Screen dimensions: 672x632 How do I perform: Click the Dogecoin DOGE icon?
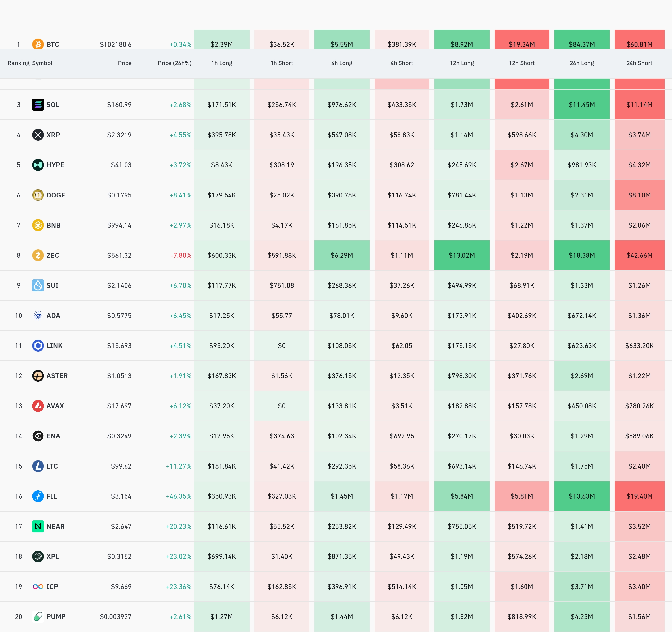[x=38, y=195]
